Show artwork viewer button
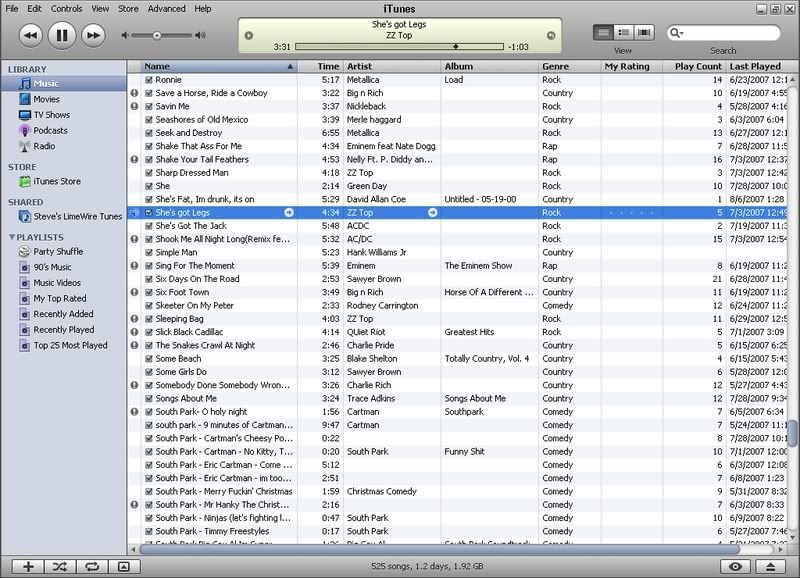The width and height of the screenshot is (800, 578). click(x=124, y=566)
